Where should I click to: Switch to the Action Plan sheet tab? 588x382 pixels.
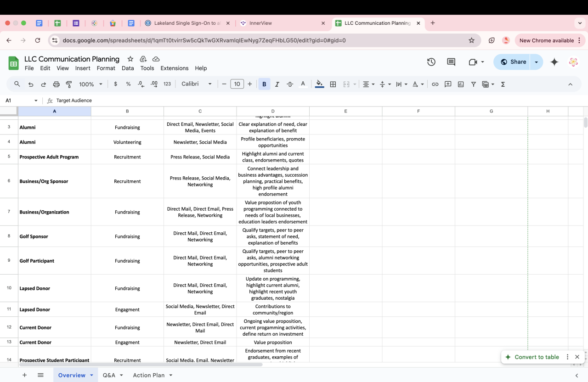[x=148, y=375]
